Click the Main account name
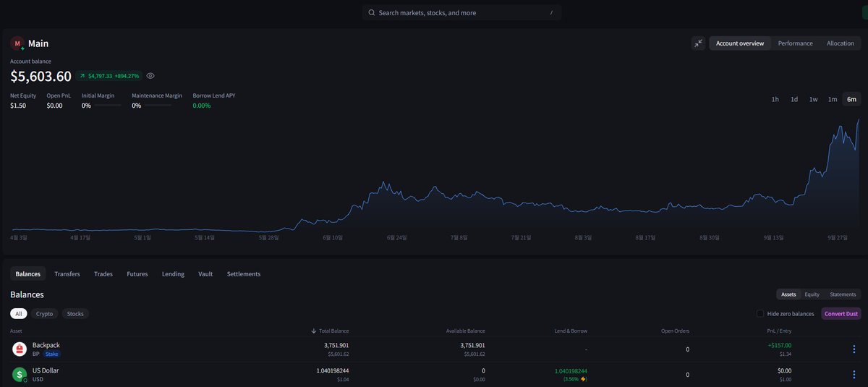 (38, 43)
